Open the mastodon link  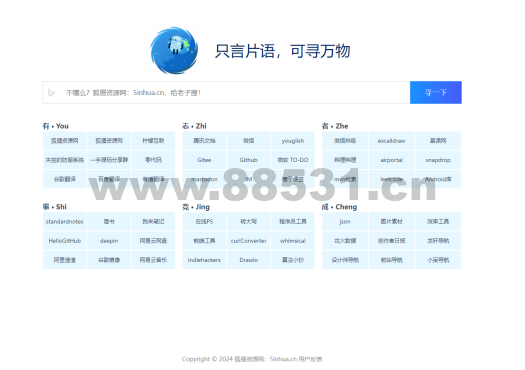pyautogui.click(x=204, y=179)
